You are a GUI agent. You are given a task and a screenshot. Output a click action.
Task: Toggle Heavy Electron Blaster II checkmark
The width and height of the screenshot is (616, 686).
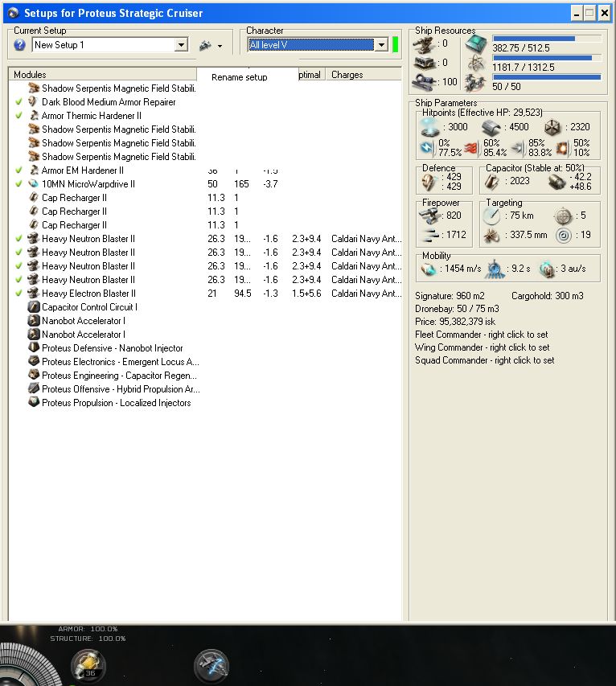pyautogui.click(x=18, y=293)
